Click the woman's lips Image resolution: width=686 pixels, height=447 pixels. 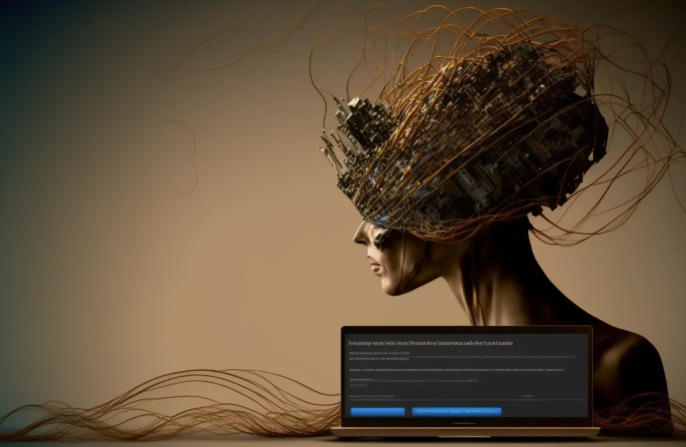pyautogui.click(x=375, y=268)
